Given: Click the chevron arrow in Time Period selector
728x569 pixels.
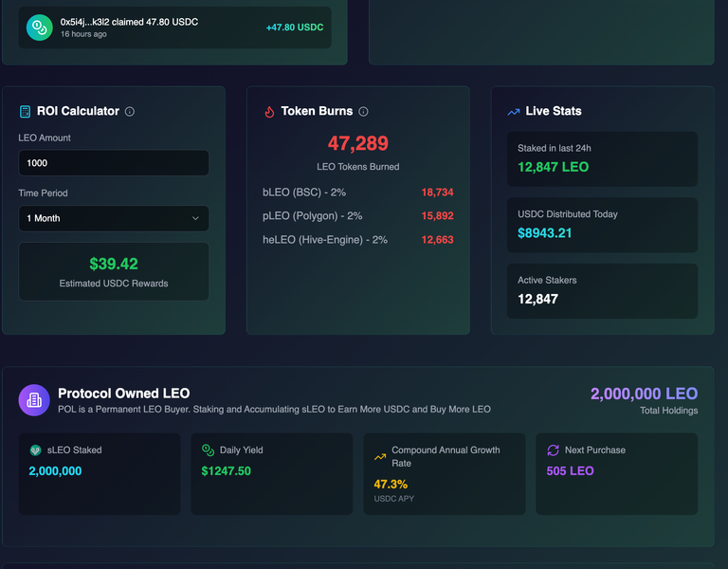Looking at the screenshot, I should pos(195,218).
